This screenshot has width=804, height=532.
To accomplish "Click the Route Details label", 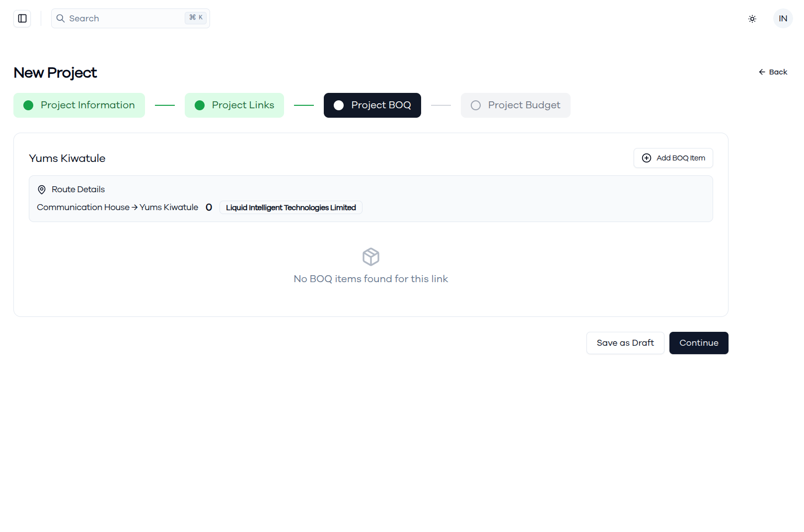I will point(78,189).
